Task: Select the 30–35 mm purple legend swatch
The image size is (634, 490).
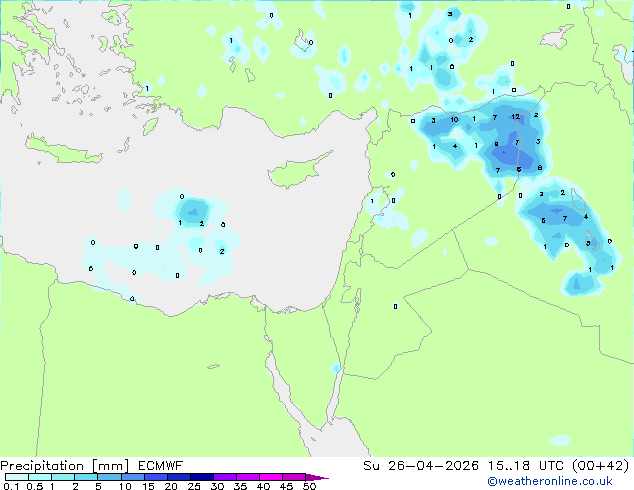Action: [x=224, y=477]
